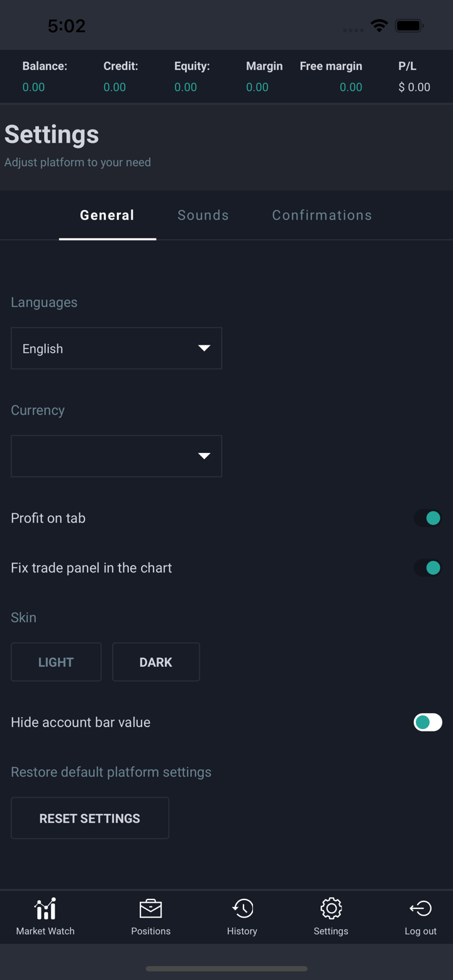The height and width of the screenshot is (980, 453).
Task: Open the History clock icon
Action: (242, 909)
